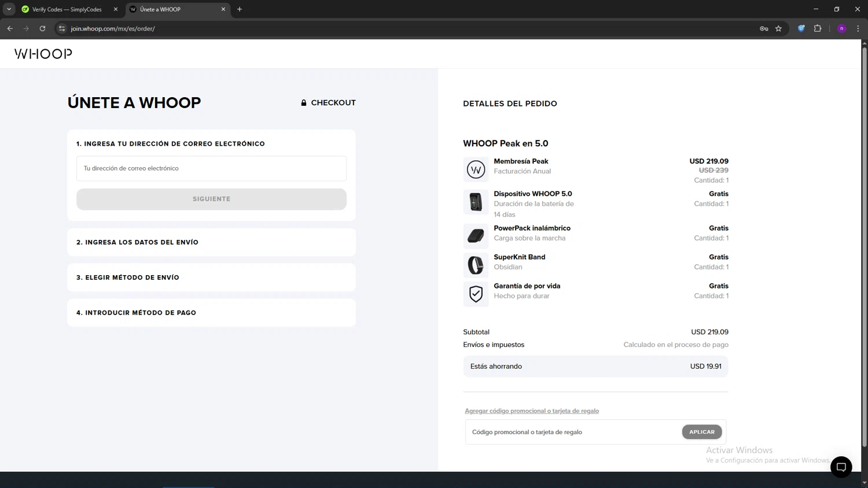Click the Envíos e impuestos label
The image size is (868, 488).
click(x=494, y=345)
